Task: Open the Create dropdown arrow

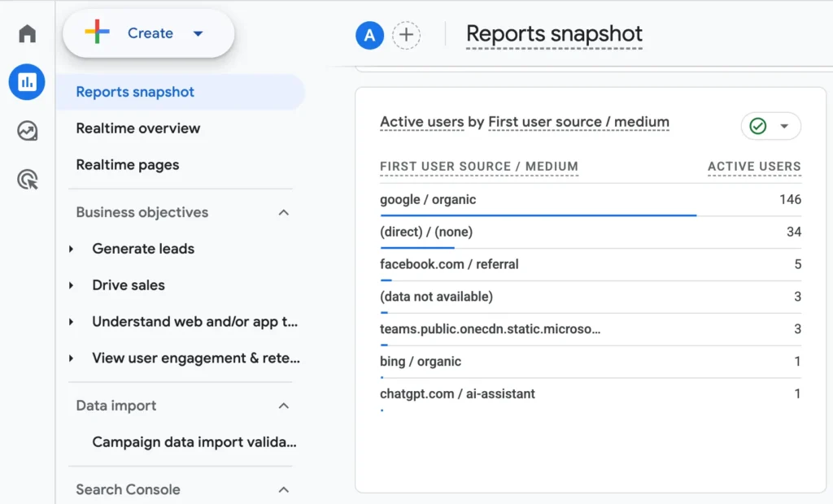Action: pos(198,33)
